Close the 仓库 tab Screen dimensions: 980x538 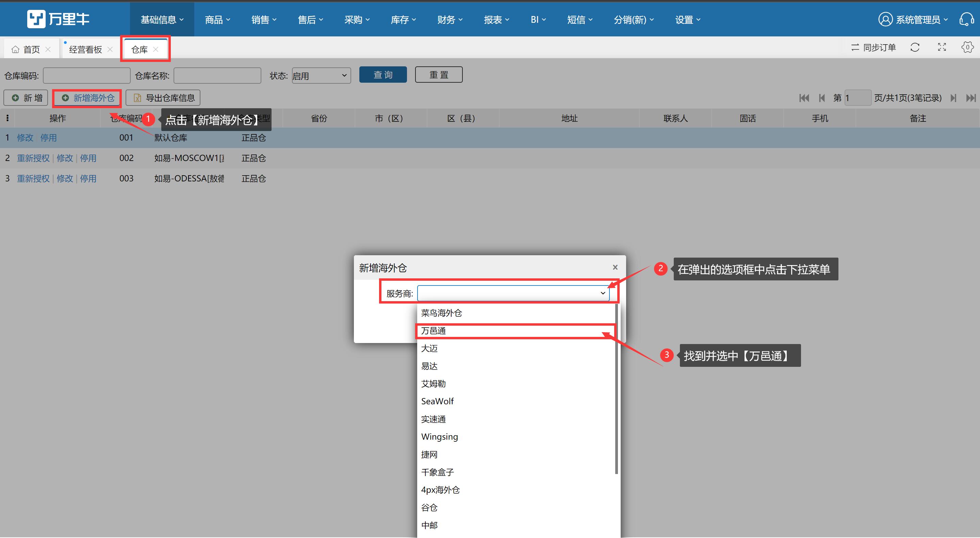[156, 49]
